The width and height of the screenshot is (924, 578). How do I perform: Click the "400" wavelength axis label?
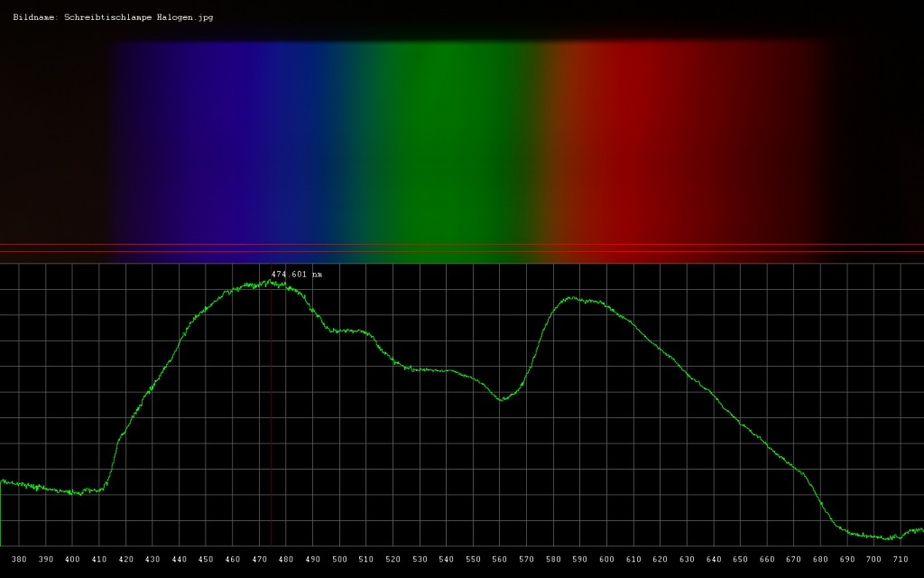click(x=72, y=559)
